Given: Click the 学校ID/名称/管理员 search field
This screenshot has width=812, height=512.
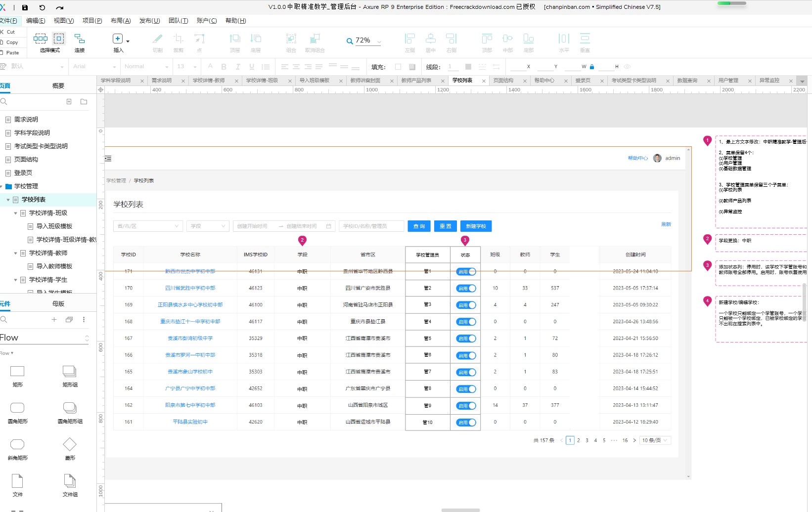Looking at the screenshot, I should 371,226.
